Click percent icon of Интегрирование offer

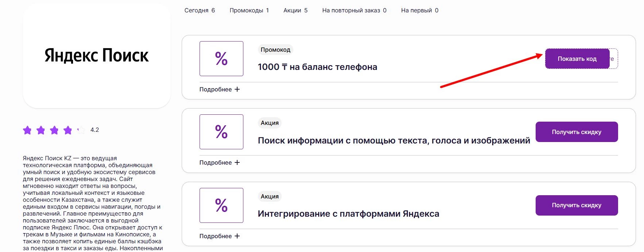click(x=221, y=205)
